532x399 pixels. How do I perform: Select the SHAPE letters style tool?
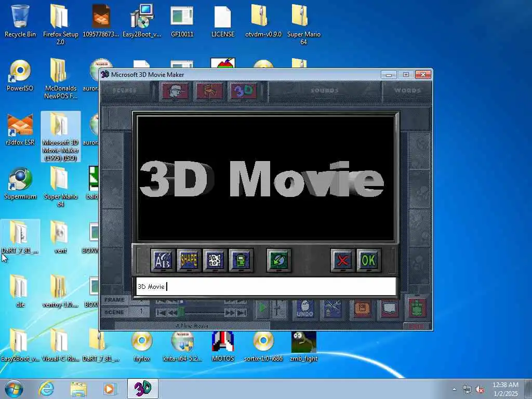(189, 260)
